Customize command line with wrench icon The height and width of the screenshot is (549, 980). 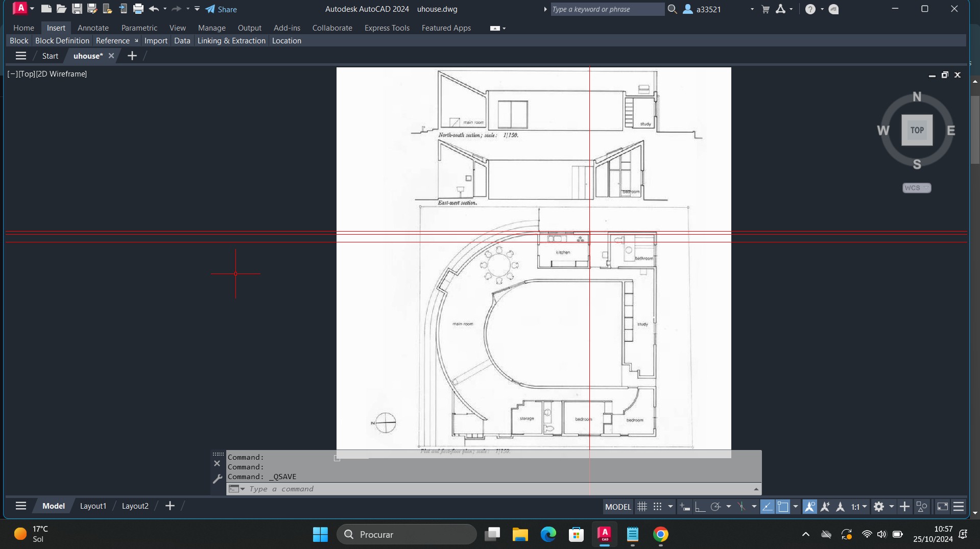tap(217, 479)
